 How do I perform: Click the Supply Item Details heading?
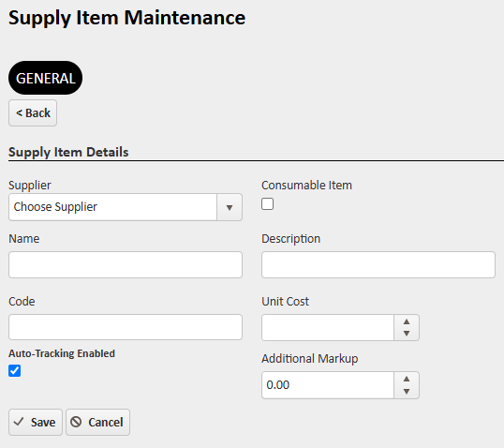click(68, 152)
